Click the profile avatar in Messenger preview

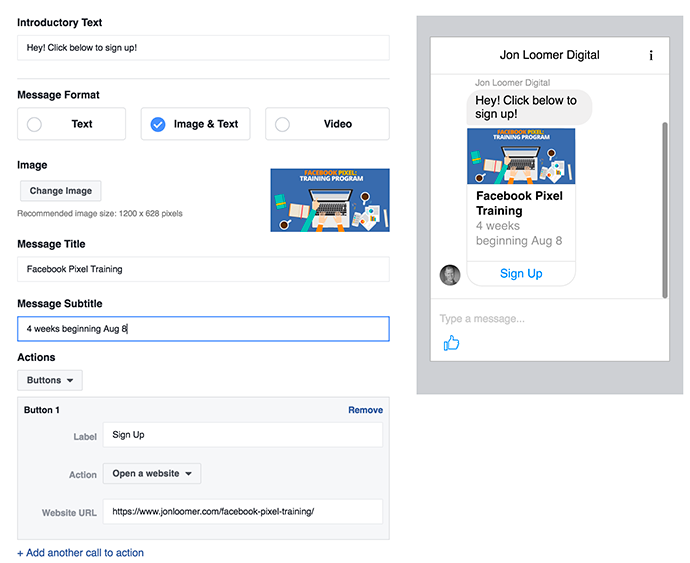(450, 275)
